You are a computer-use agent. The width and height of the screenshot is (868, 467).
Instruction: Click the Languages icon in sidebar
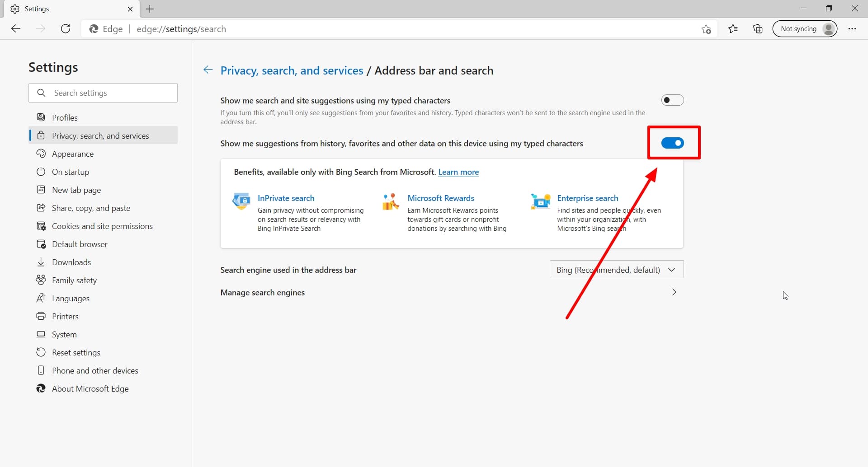41,298
